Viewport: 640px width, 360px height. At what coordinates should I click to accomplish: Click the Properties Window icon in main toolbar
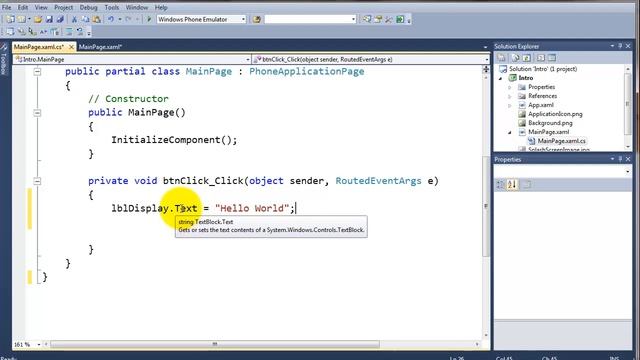click(378, 19)
